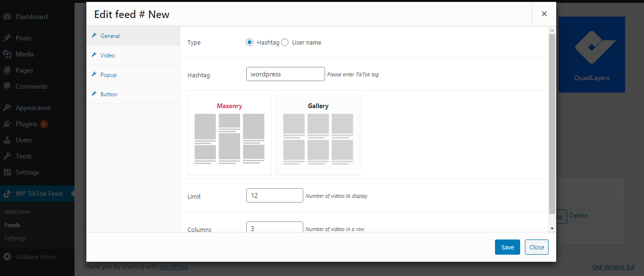Image resolution: width=644 pixels, height=276 pixels.
Task: Click the Get Version 5.4 link
Action: click(x=613, y=267)
